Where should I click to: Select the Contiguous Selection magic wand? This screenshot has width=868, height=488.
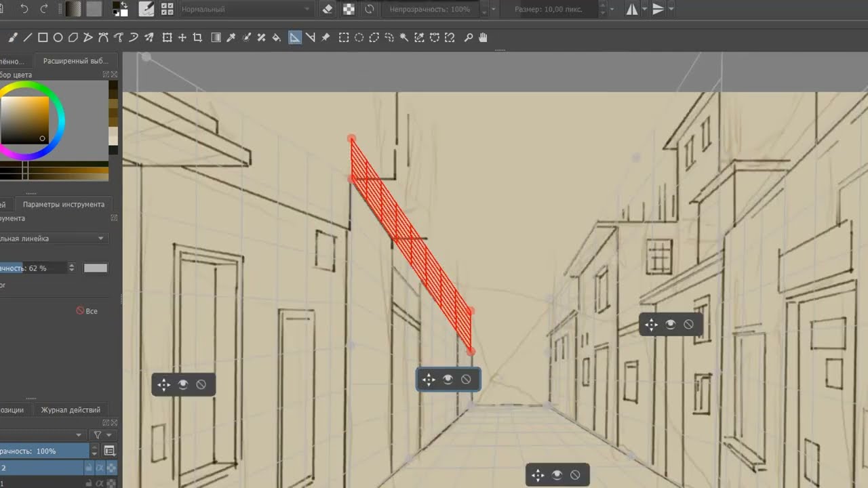[404, 38]
